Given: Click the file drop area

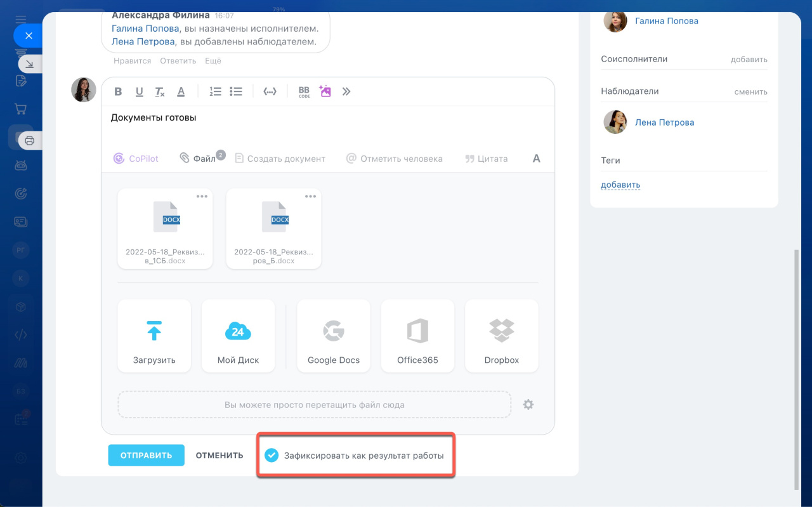Looking at the screenshot, I should tap(314, 405).
